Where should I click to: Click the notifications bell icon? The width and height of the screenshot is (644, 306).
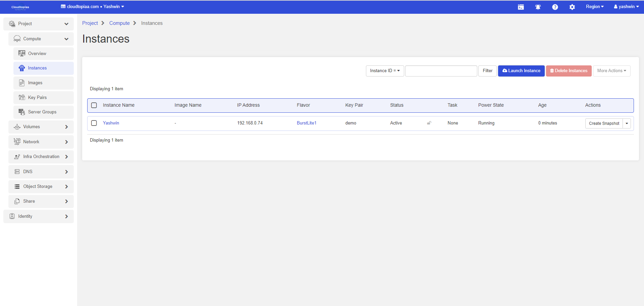click(538, 7)
